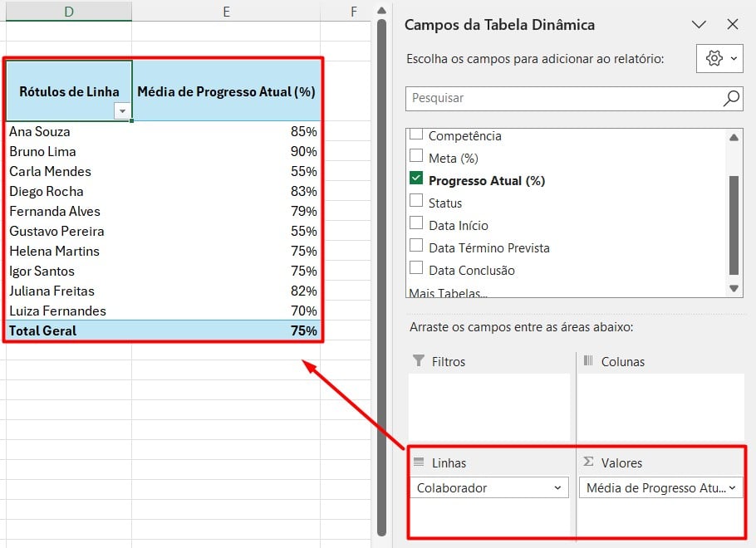Check the Data Término Prevista checkbox
756x548 pixels.
point(415,245)
